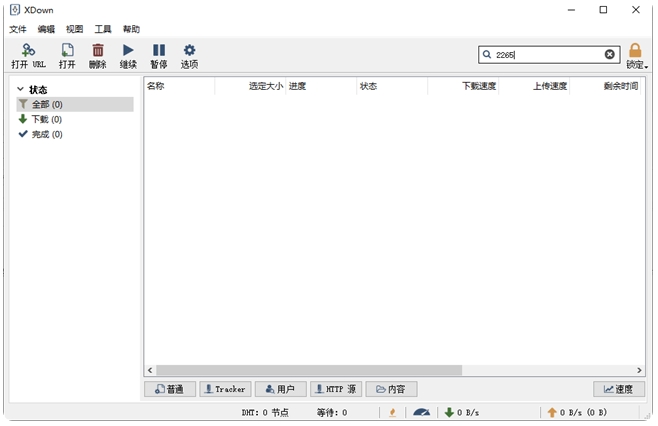Click the Open URL (打开 URL) toolbar icon
The height and width of the screenshot is (426, 658).
click(x=28, y=50)
